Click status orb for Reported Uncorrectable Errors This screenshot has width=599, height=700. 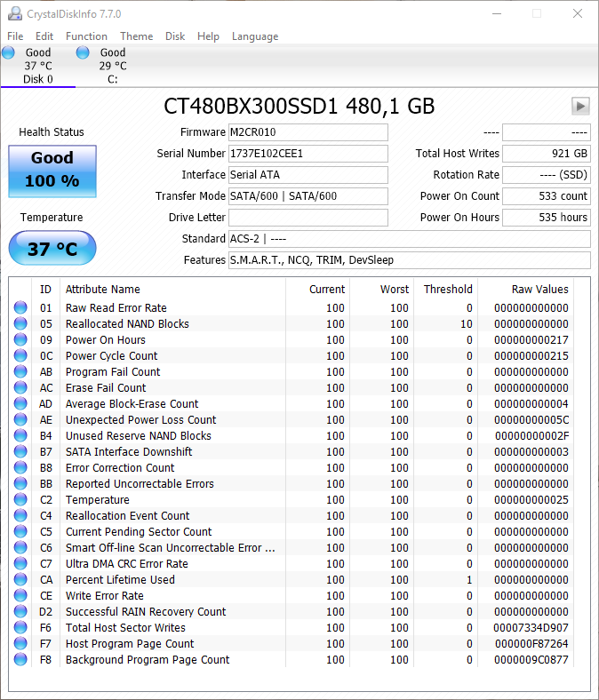pos(20,483)
